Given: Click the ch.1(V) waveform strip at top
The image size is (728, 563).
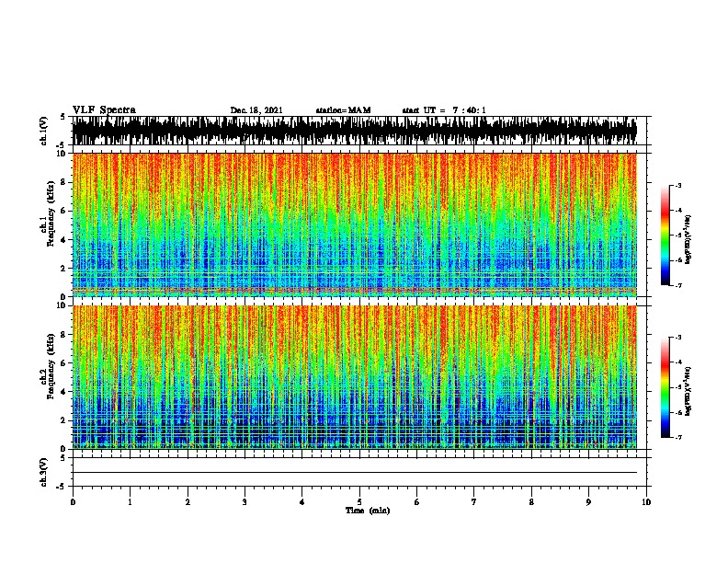Looking at the screenshot, I should pyautogui.click(x=355, y=131).
